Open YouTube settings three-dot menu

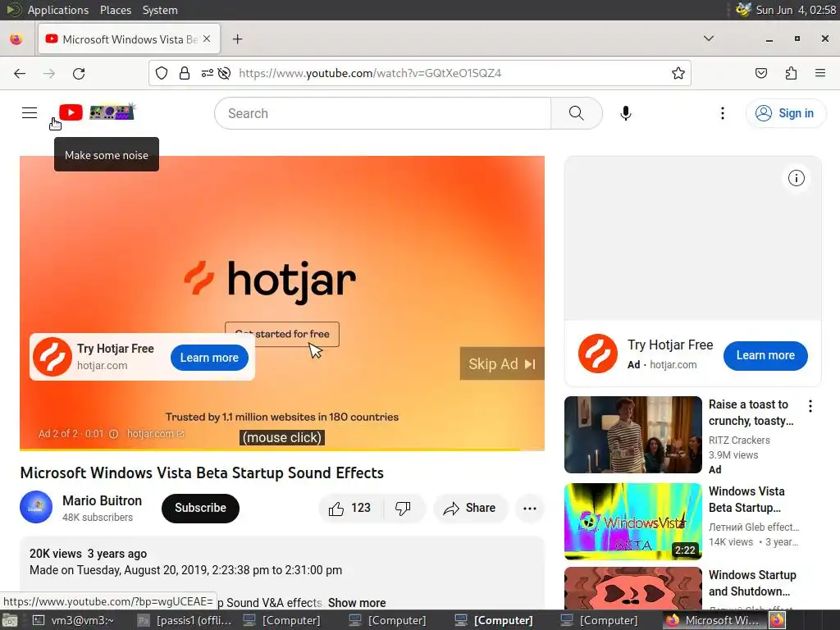click(722, 113)
